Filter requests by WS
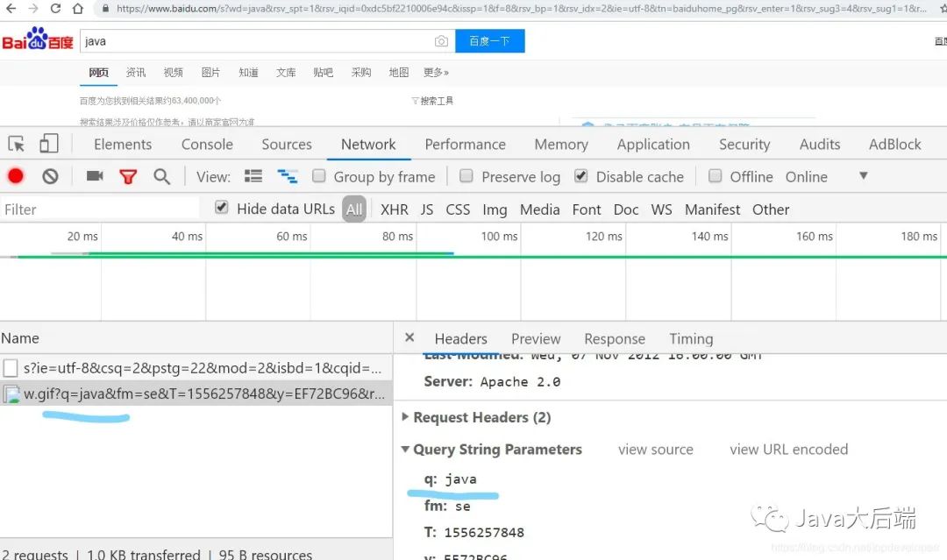Screen dimensions: 947x560 point(661,209)
